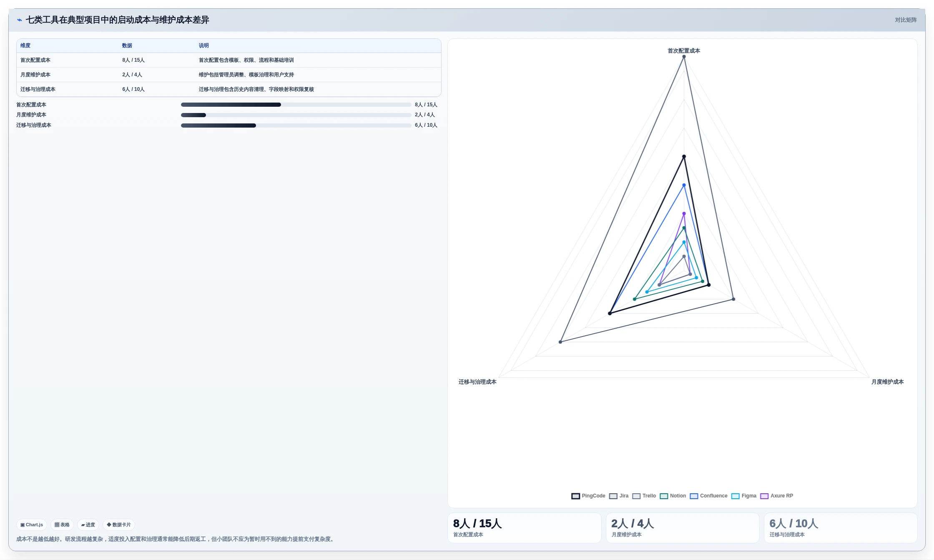
Task: Click the 维度 column header
Action: pyautogui.click(x=25, y=45)
